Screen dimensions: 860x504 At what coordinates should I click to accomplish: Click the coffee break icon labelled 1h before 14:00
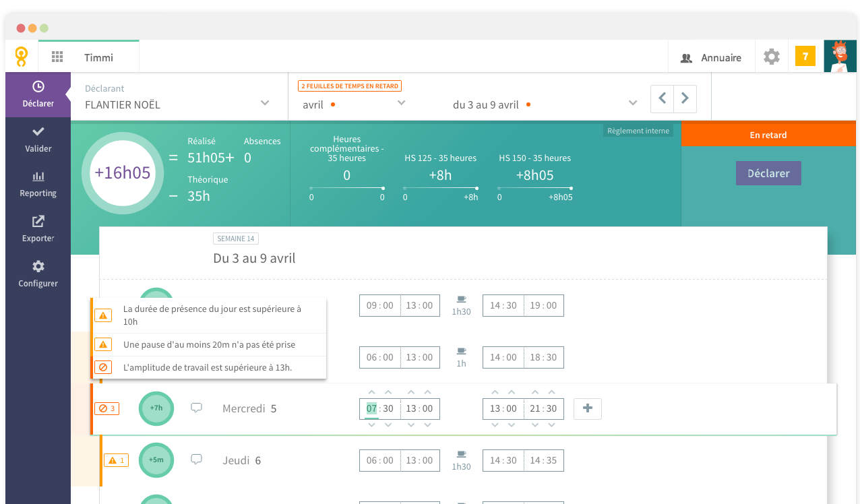tap(461, 351)
